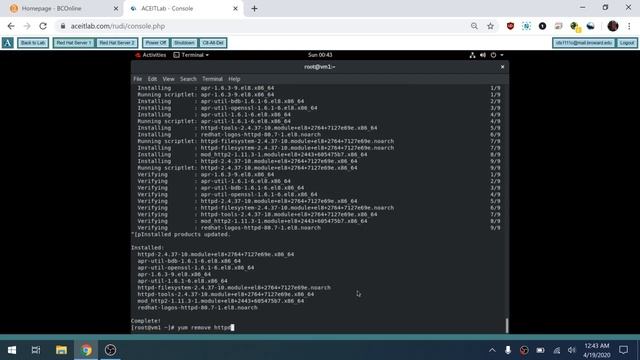640x360 pixels.
Task: Click the cast/screen extension icon
Action: (x=558, y=26)
